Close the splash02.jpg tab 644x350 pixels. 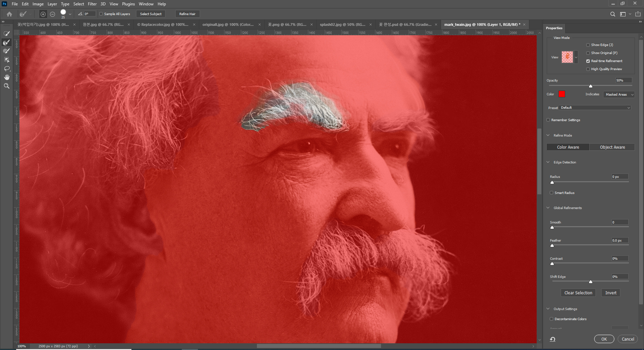click(x=370, y=24)
